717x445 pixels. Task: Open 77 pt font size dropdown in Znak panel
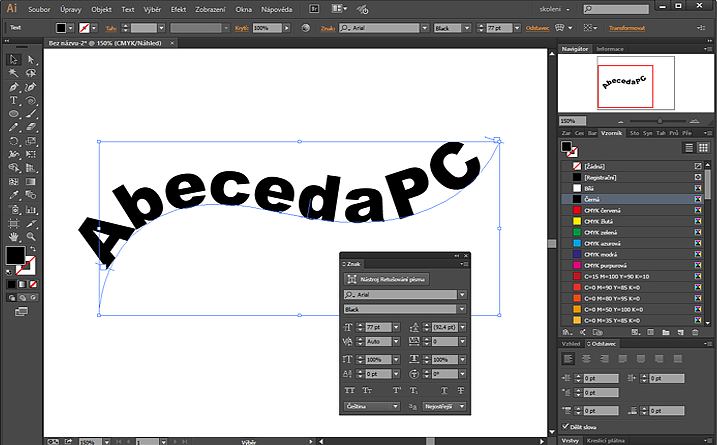click(x=396, y=327)
